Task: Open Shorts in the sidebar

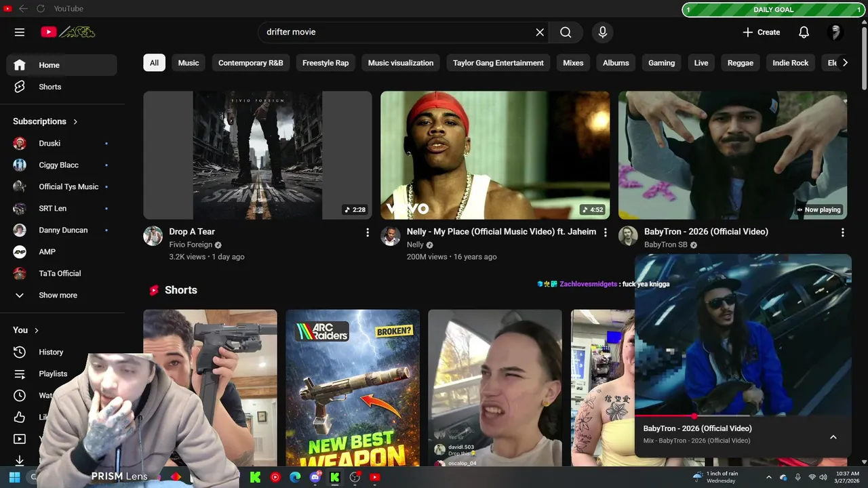Action: click(62, 87)
